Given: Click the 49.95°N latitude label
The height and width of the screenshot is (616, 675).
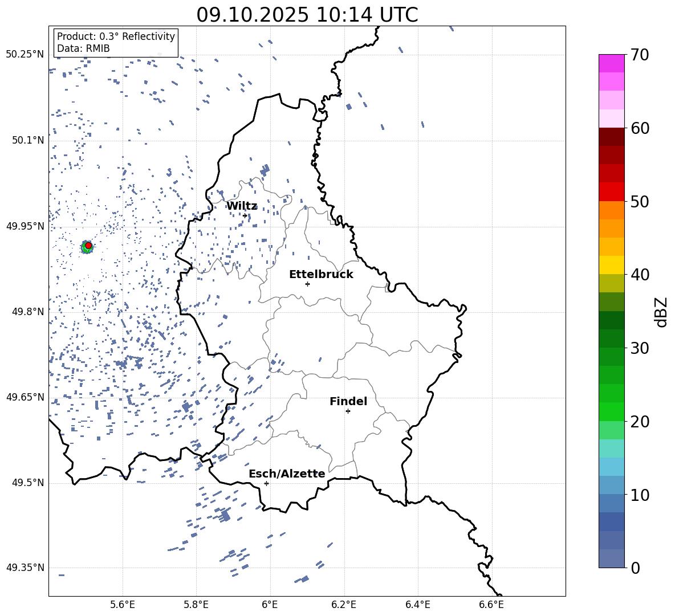Looking at the screenshot, I should [x=25, y=226].
